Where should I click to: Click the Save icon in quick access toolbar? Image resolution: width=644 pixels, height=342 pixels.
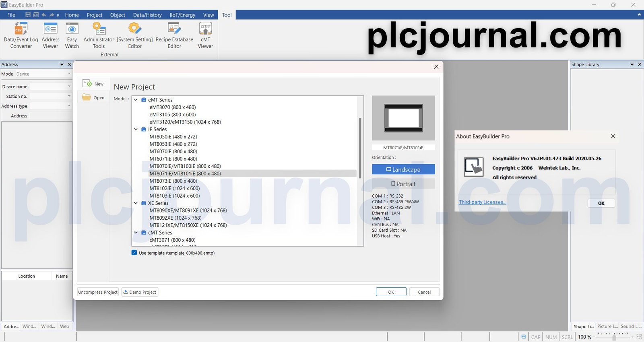[x=28, y=15]
